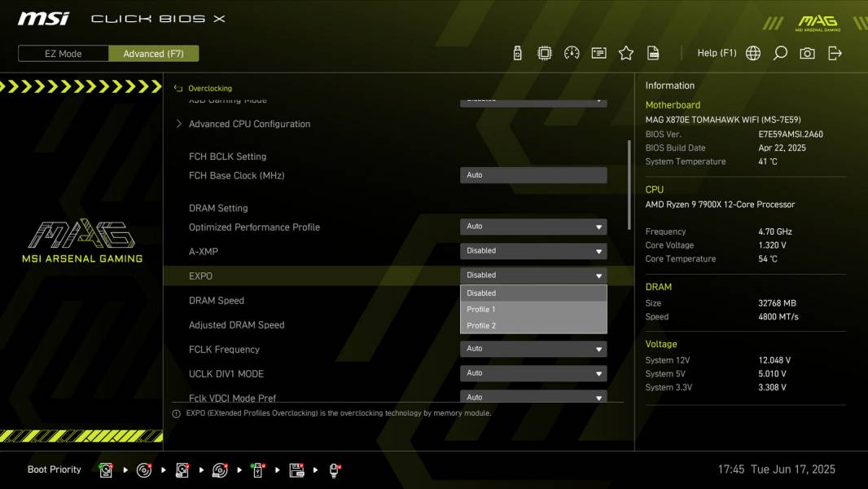Viewport: 868px width, 489px height.
Task: Select first hard disk boot device icon
Action: (x=106, y=470)
